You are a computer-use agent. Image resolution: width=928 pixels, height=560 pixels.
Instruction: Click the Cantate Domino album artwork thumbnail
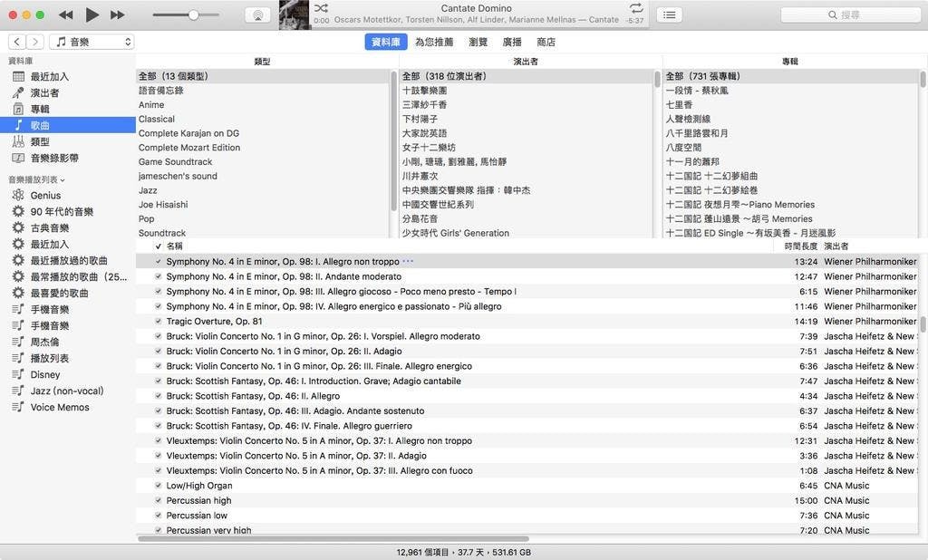click(295, 14)
